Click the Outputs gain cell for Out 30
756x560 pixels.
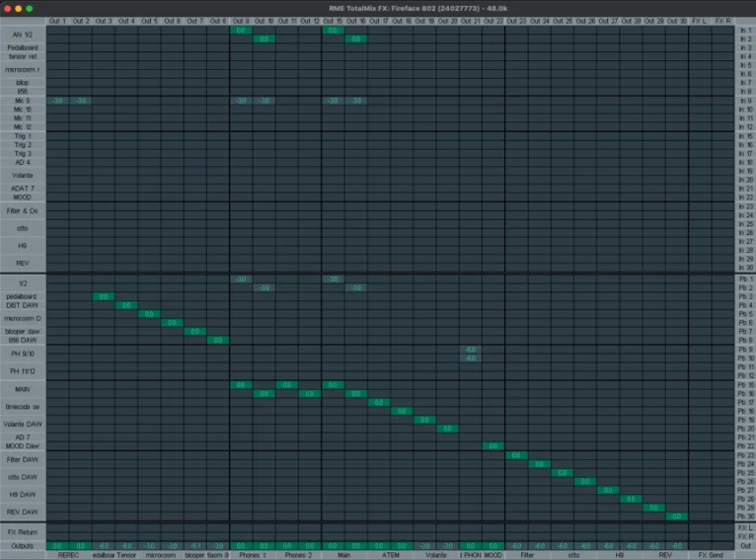click(x=676, y=545)
